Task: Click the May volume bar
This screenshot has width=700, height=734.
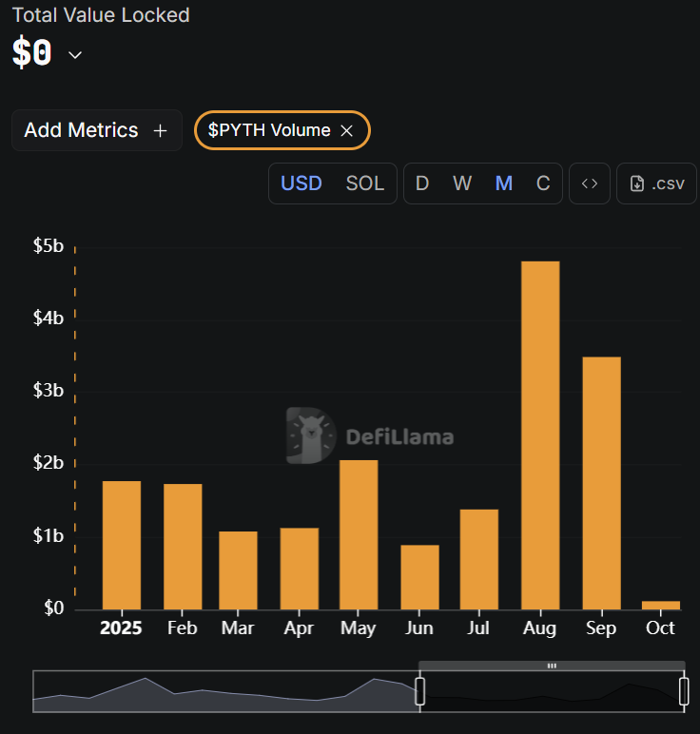Action: click(x=359, y=534)
